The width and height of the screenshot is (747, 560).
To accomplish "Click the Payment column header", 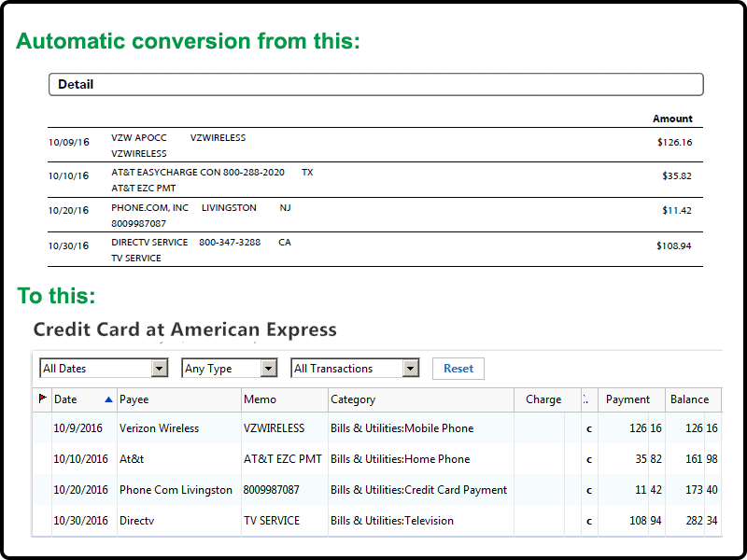I will pyautogui.click(x=631, y=399).
